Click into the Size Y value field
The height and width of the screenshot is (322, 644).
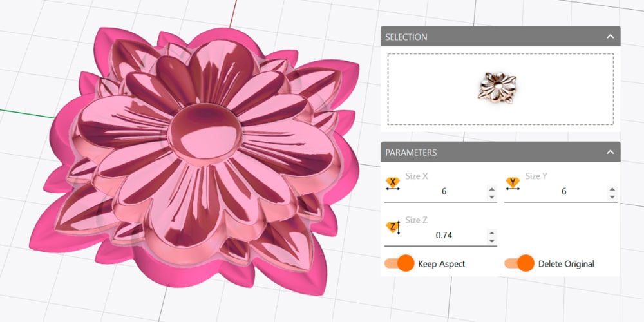click(563, 192)
